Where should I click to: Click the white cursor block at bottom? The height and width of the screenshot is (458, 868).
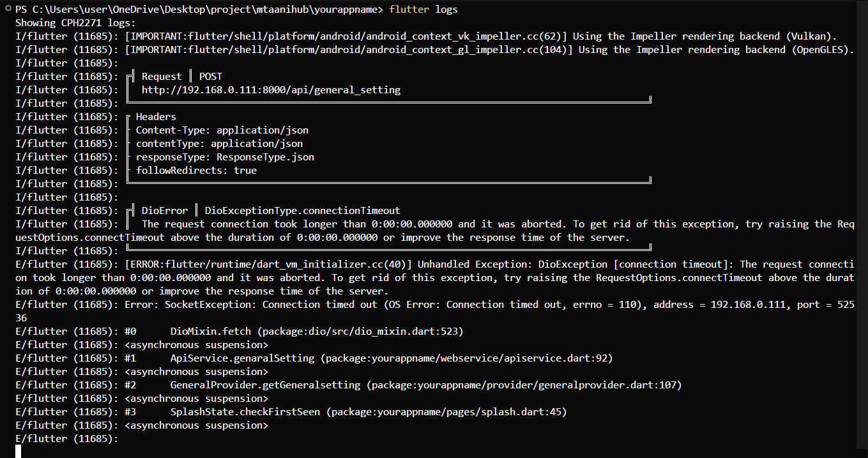(19, 452)
